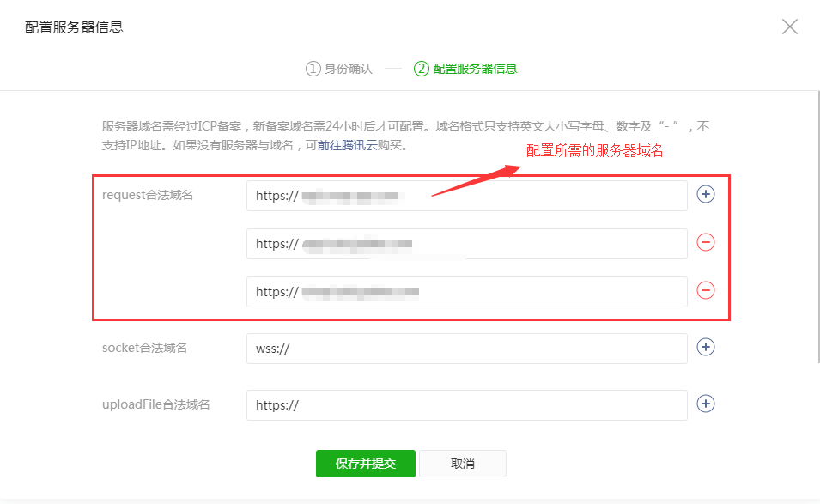Image resolution: width=820 pixels, height=504 pixels.
Task: Close the 配置服务器信息 dialog
Action: click(790, 27)
